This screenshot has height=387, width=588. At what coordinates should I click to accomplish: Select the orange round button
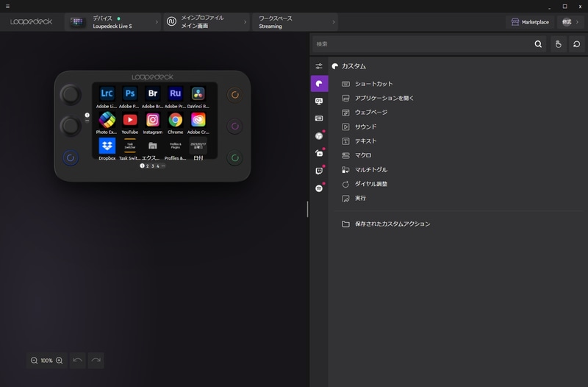[x=234, y=95]
